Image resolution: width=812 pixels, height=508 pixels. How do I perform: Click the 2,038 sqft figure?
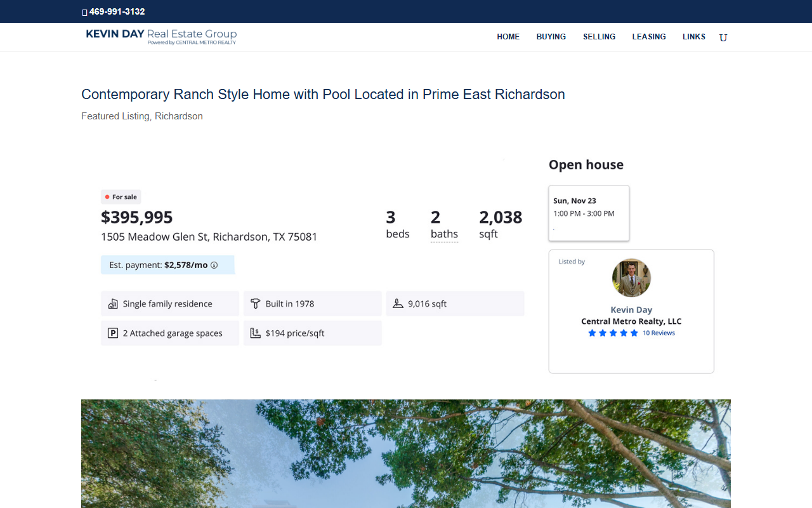tap(501, 225)
